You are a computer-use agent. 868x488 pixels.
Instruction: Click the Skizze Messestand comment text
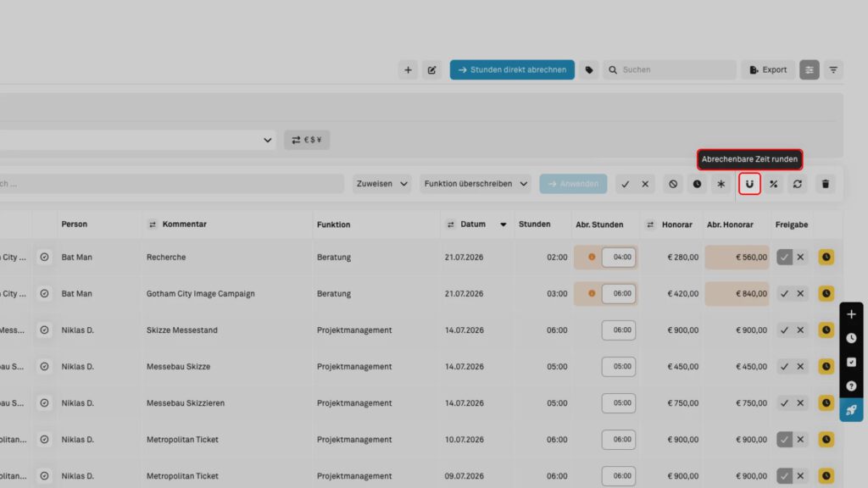[x=181, y=330]
